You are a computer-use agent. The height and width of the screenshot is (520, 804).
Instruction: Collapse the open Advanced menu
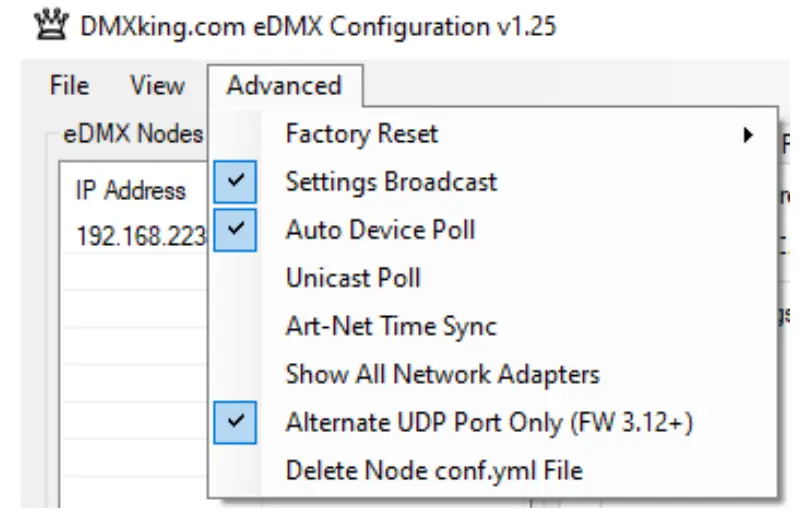(x=284, y=86)
